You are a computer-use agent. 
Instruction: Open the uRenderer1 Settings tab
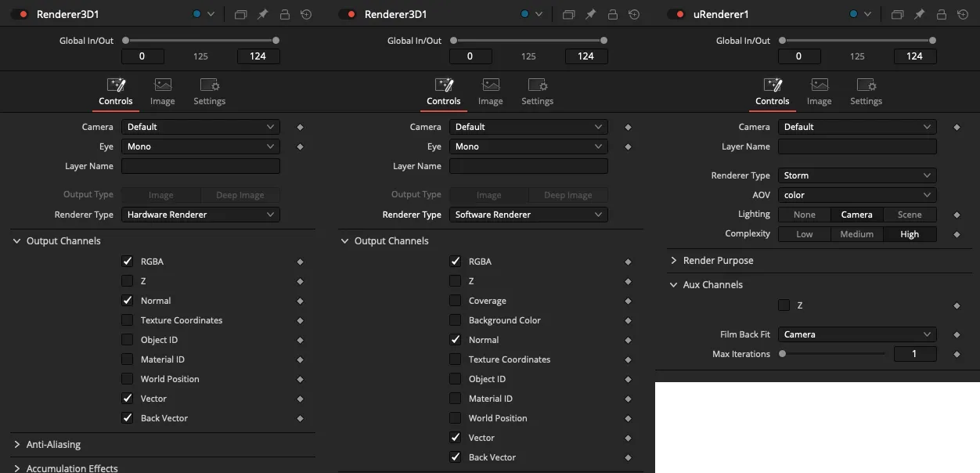(x=866, y=92)
